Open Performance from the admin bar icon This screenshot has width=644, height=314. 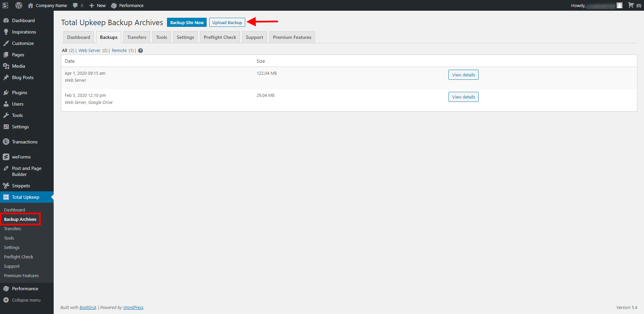tap(114, 5)
